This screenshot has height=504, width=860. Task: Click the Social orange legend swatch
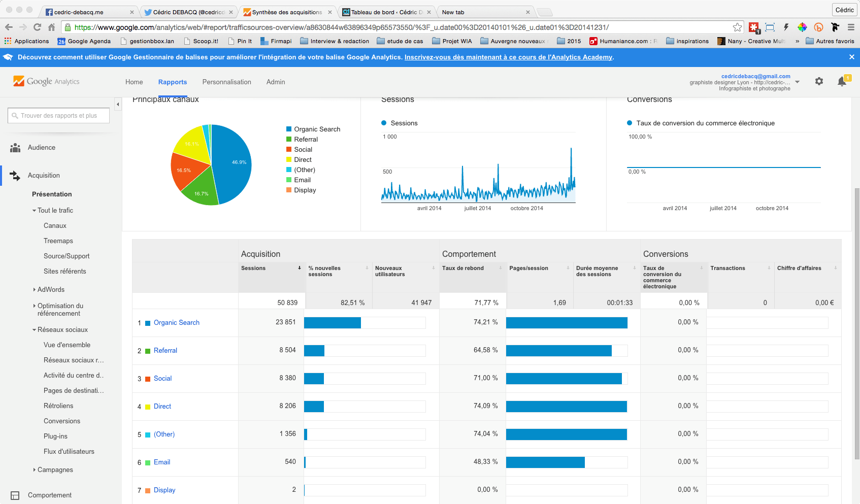(x=289, y=150)
